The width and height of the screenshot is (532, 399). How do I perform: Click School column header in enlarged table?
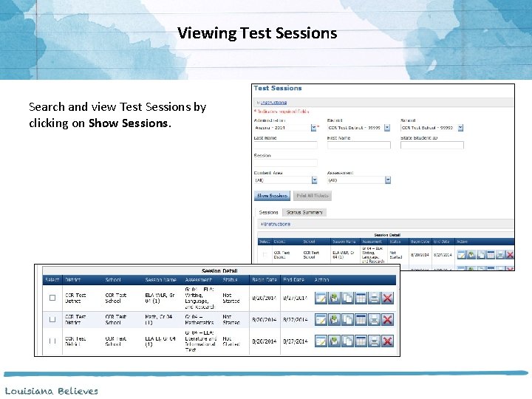tap(112, 280)
